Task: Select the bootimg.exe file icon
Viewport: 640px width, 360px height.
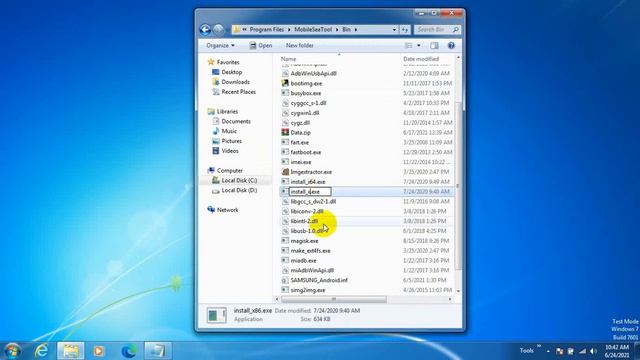Action: (x=285, y=83)
